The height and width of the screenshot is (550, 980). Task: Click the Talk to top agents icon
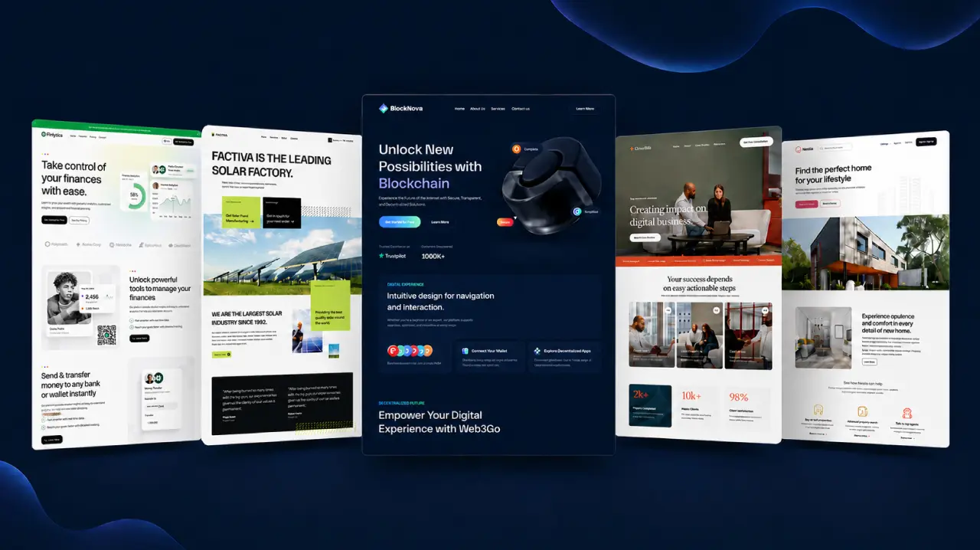pos(907,413)
